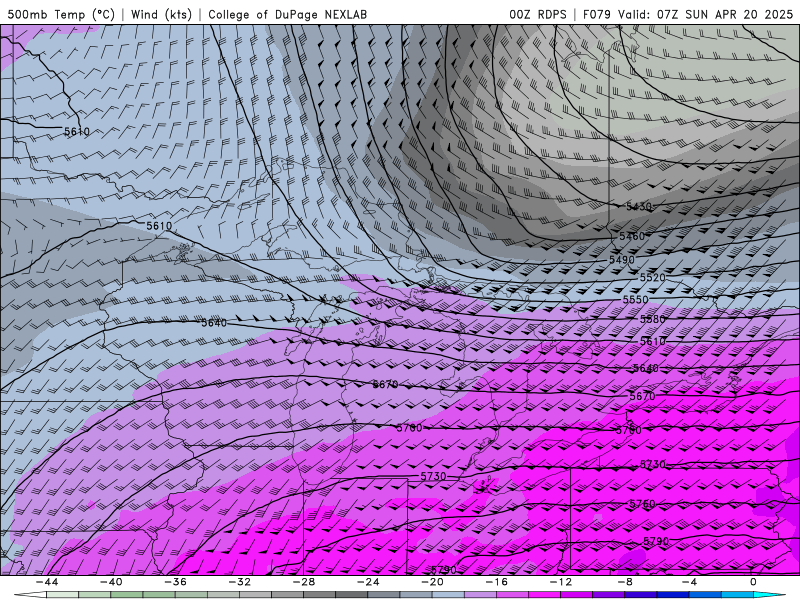800x600 pixels.
Task: Click the '00Z RDPS' model label
Action: 538,15
